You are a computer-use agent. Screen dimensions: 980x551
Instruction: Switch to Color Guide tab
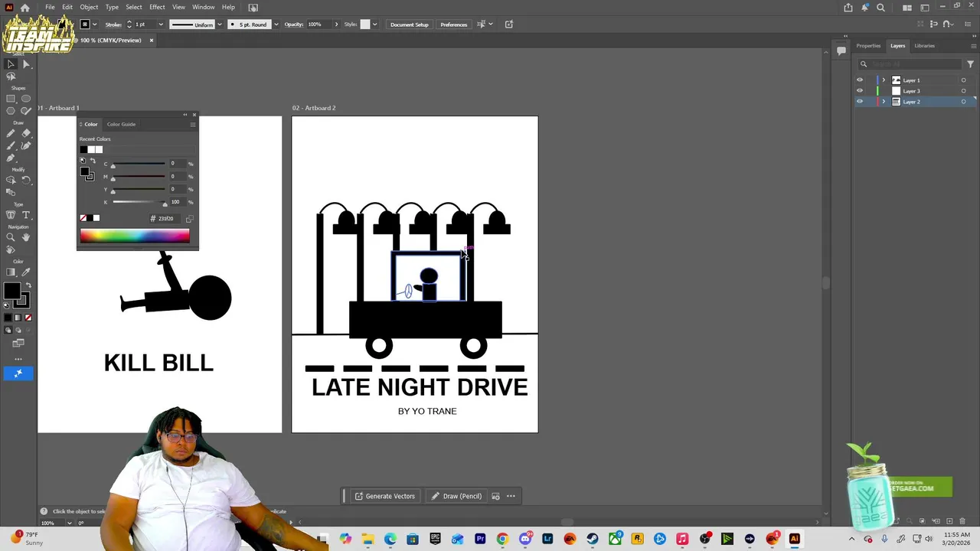click(121, 124)
